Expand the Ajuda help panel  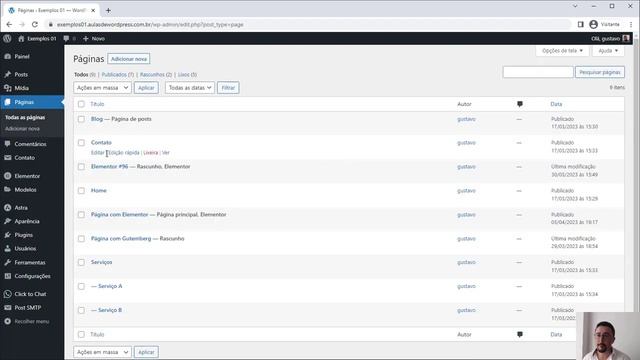[608, 51]
